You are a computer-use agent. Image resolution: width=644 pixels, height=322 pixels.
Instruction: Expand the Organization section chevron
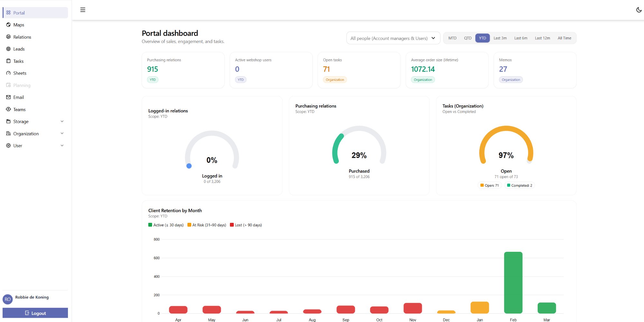(x=62, y=134)
